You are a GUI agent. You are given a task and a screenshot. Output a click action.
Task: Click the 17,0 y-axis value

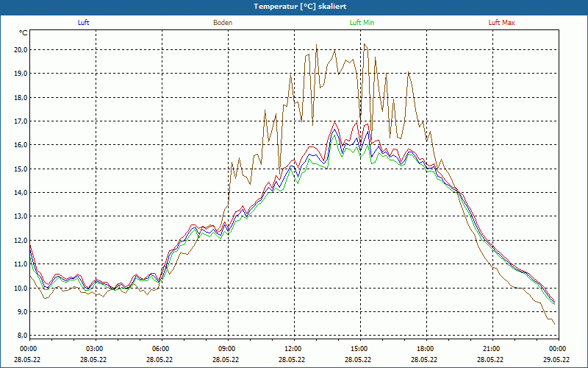(x=21, y=121)
